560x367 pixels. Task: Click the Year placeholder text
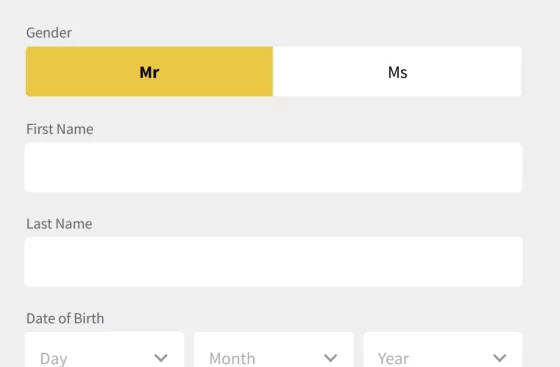[x=393, y=358]
